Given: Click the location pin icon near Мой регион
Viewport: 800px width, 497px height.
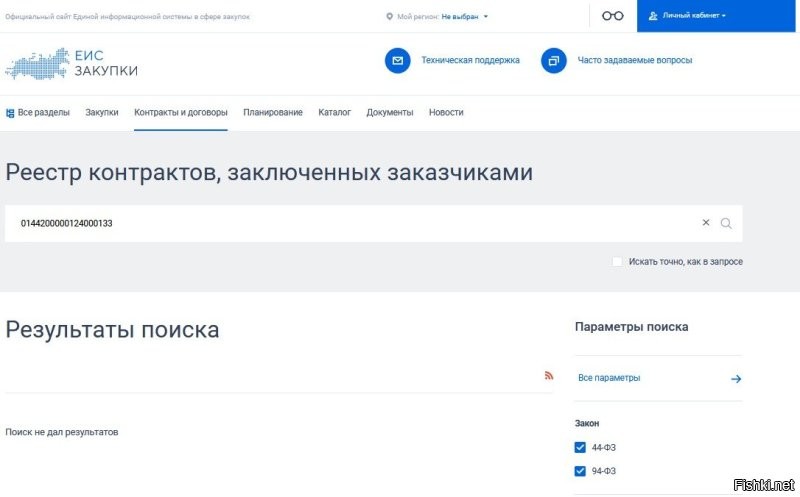Looking at the screenshot, I should (x=389, y=16).
